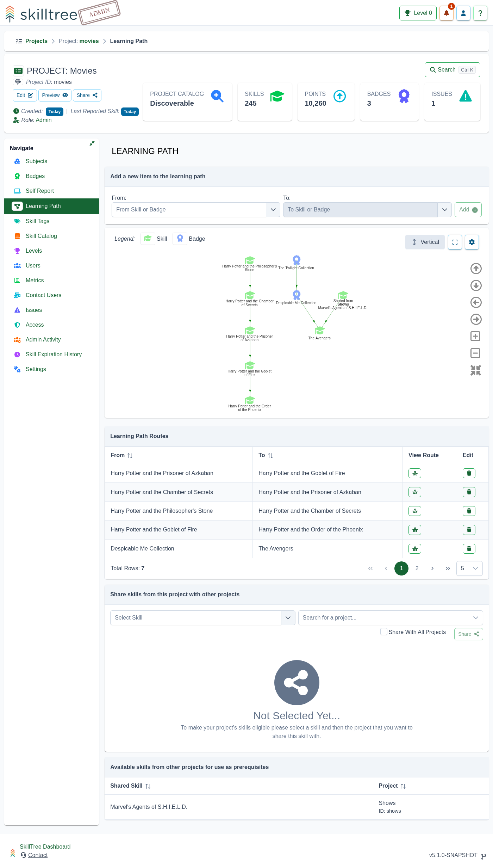Go to Skill Catalog navigation item
This screenshot has width=493, height=868.
point(41,236)
